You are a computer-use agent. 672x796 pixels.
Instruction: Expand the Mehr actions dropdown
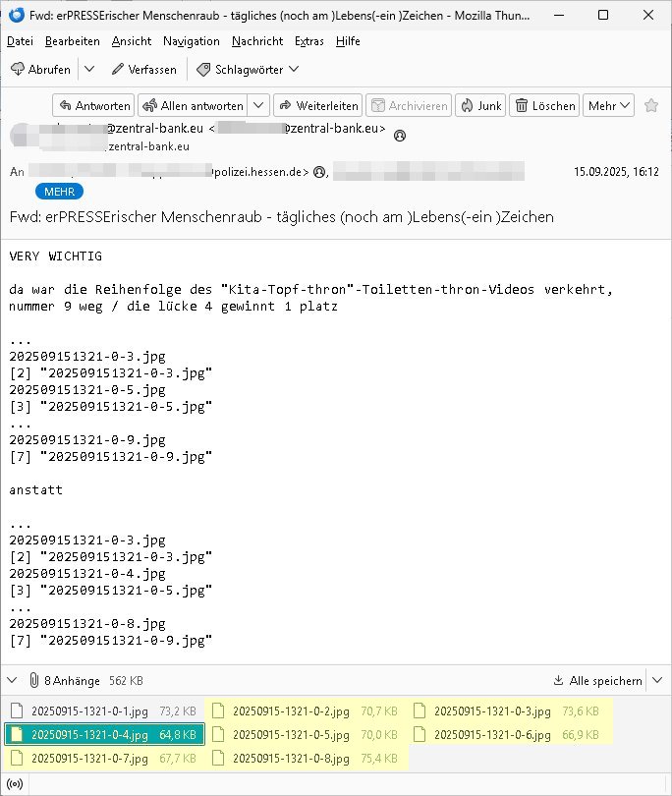609,105
